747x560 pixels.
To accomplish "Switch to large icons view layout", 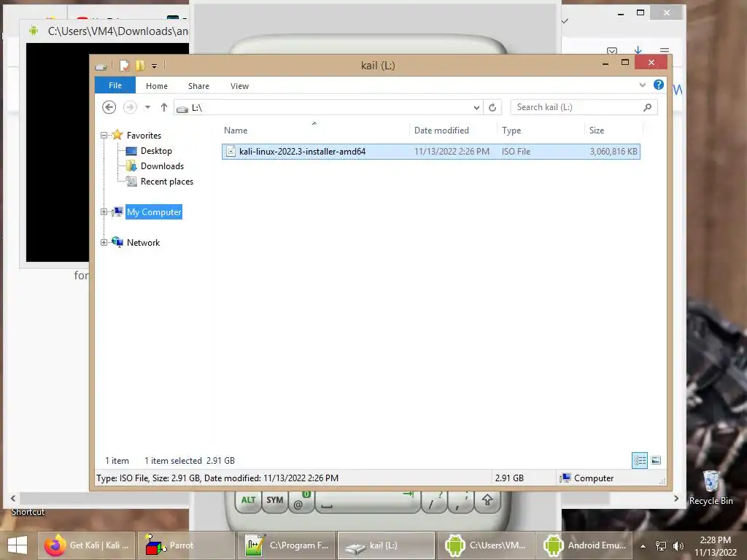I will point(656,461).
